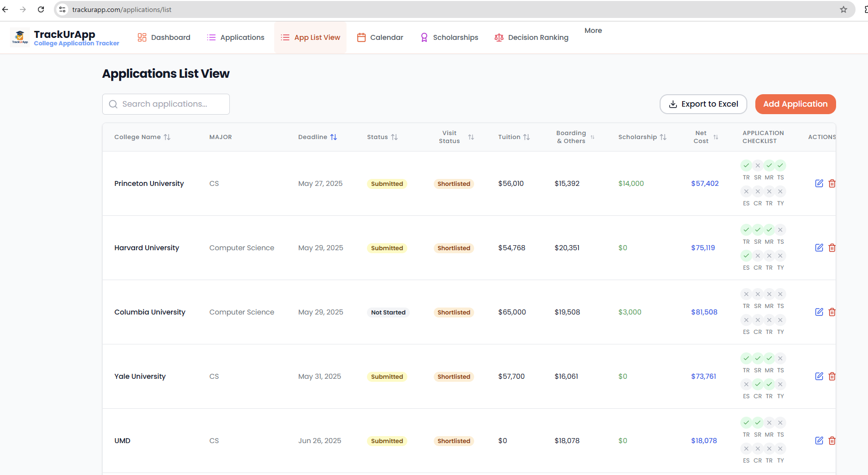Open the Calendar page

tap(380, 37)
